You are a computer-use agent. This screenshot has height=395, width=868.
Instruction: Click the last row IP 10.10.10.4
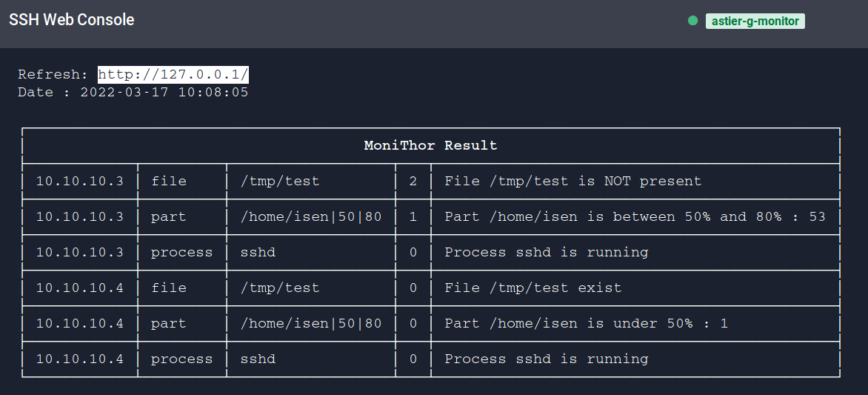(x=79, y=359)
